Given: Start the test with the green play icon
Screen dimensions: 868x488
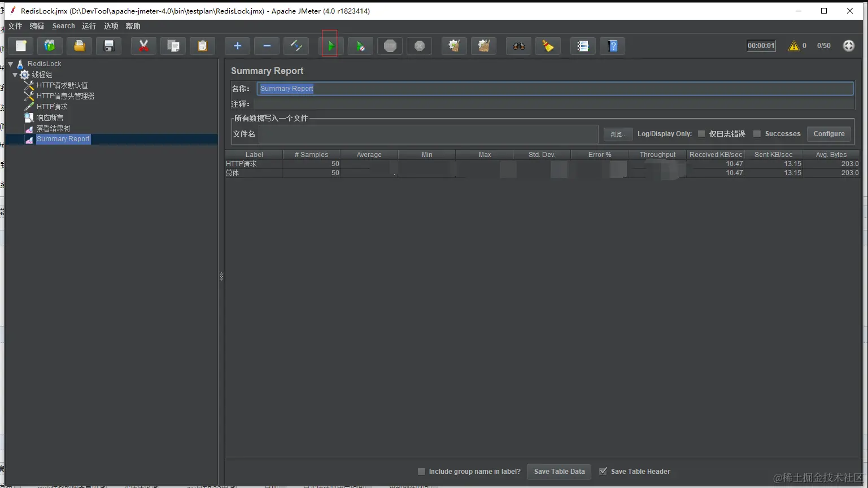Looking at the screenshot, I should pos(331,46).
